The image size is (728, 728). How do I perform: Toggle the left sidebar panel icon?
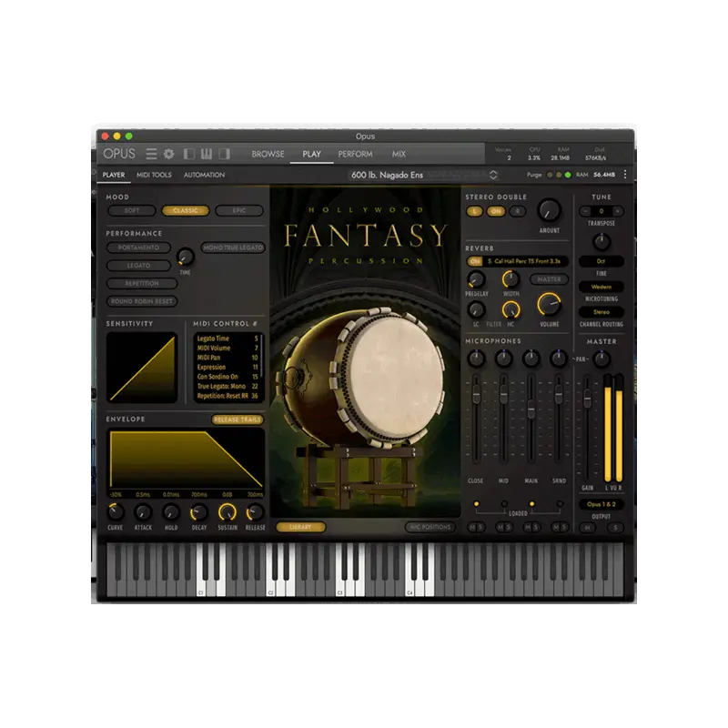189,154
